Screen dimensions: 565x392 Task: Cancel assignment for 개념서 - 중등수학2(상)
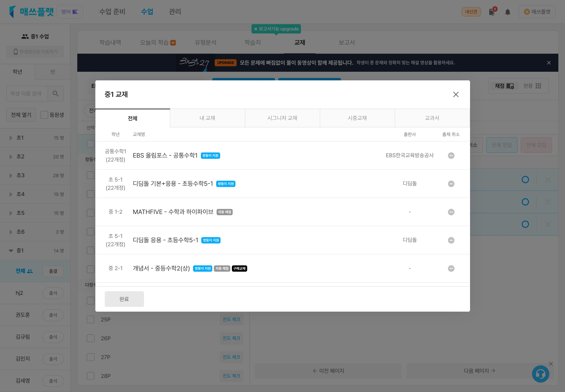tap(451, 269)
